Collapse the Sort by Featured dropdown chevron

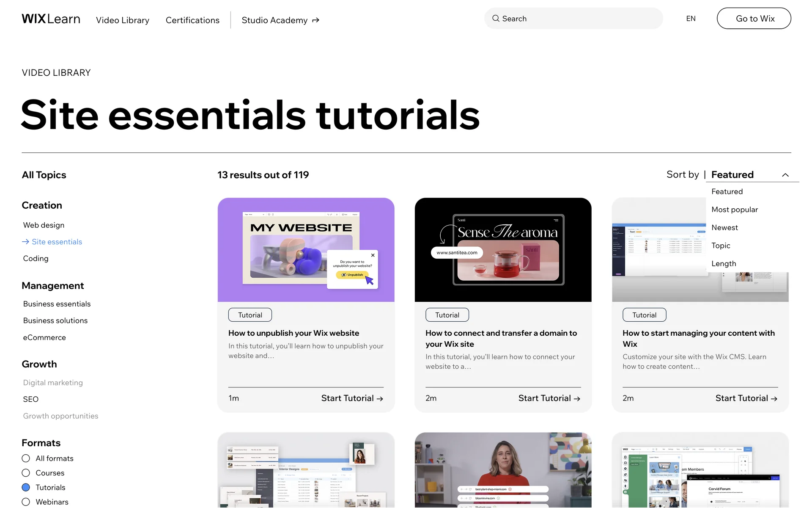(785, 175)
